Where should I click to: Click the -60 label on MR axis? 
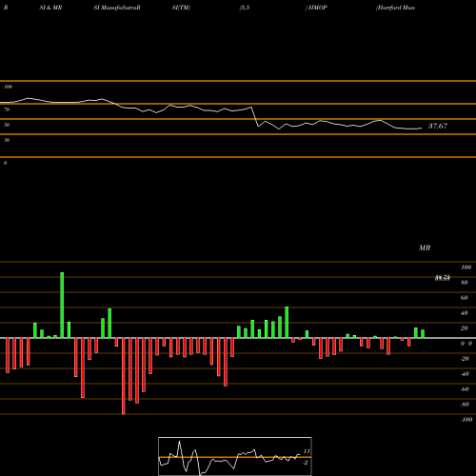465,389
